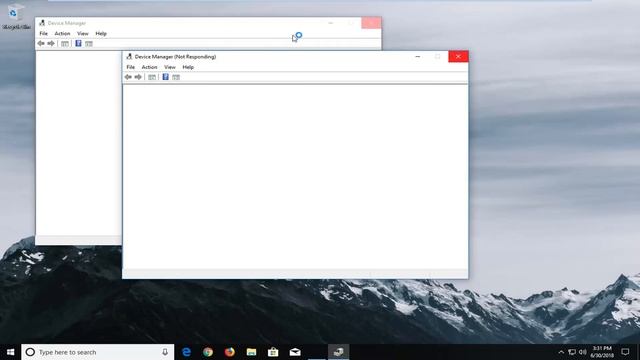Launch Google Chrome from taskbar
This screenshot has height=360, width=640.
tap(208, 352)
